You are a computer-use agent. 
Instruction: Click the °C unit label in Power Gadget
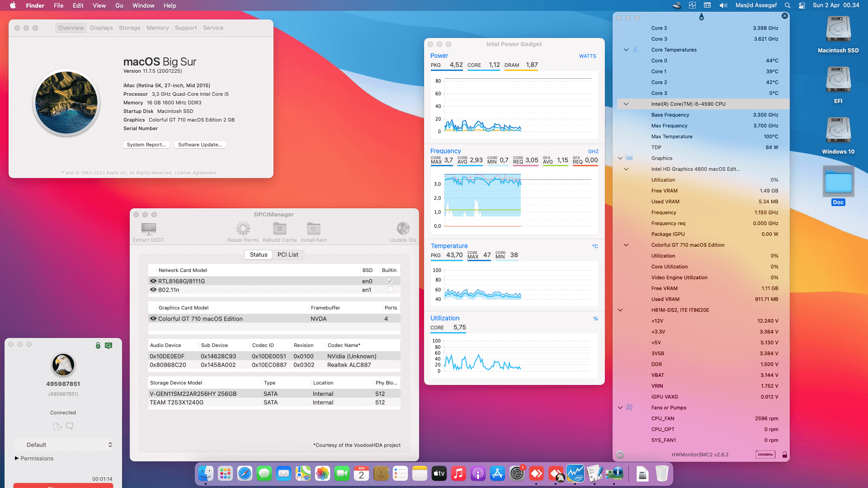595,246
